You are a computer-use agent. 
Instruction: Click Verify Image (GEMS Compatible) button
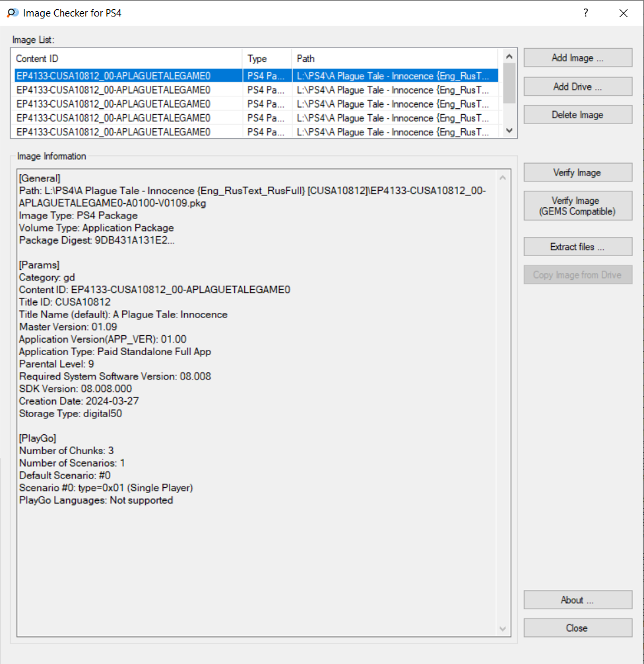pyautogui.click(x=577, y=206)
